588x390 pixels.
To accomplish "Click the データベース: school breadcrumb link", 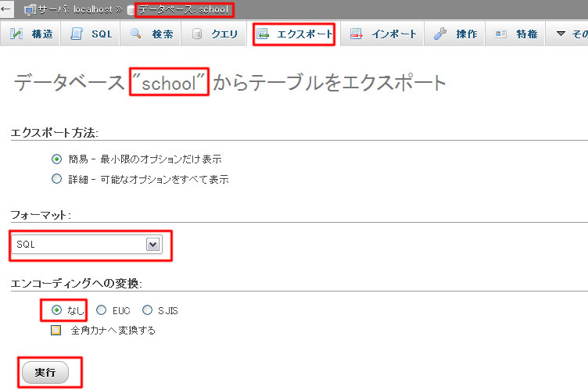I will (x=184, y=9).
